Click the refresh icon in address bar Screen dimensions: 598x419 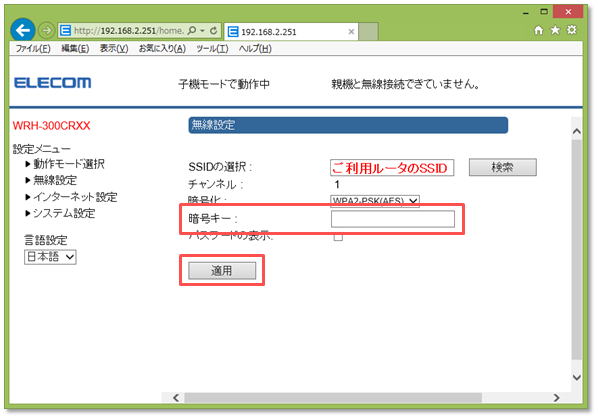click(214, 30)
